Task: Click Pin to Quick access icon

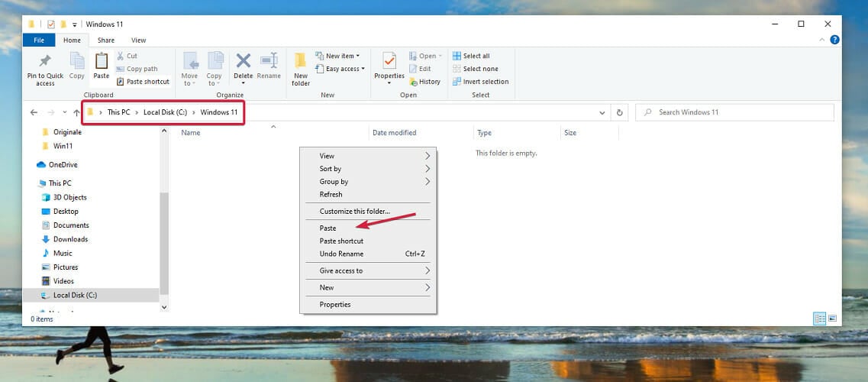Action: 45,61
